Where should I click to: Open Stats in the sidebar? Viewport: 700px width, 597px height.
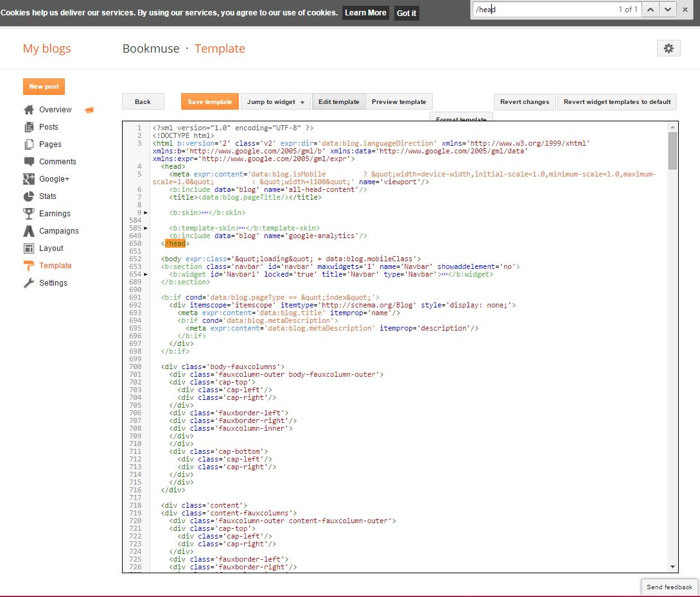coord(48,196)
